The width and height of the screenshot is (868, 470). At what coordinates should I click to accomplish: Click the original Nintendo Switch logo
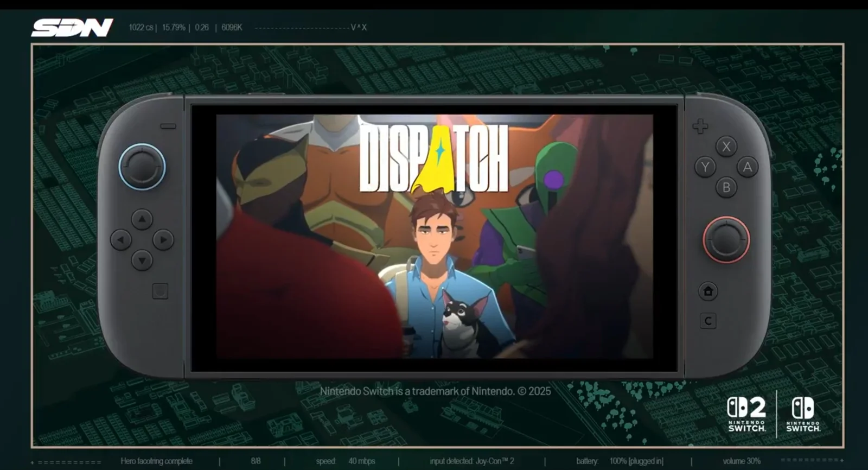point(803,414)
